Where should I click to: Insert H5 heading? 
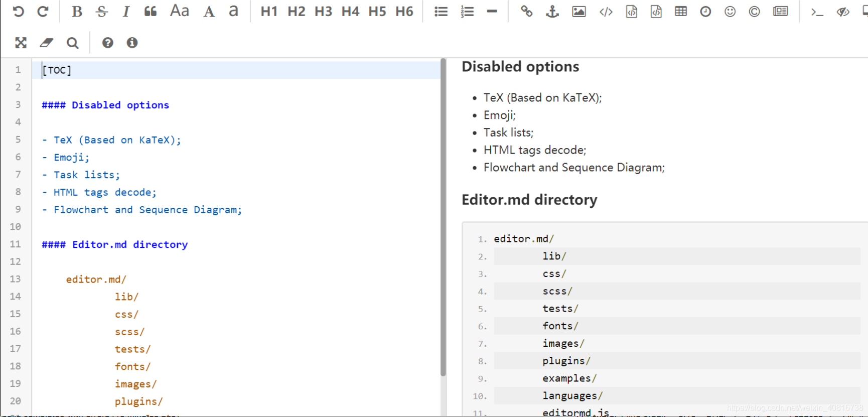coord(377,11)
